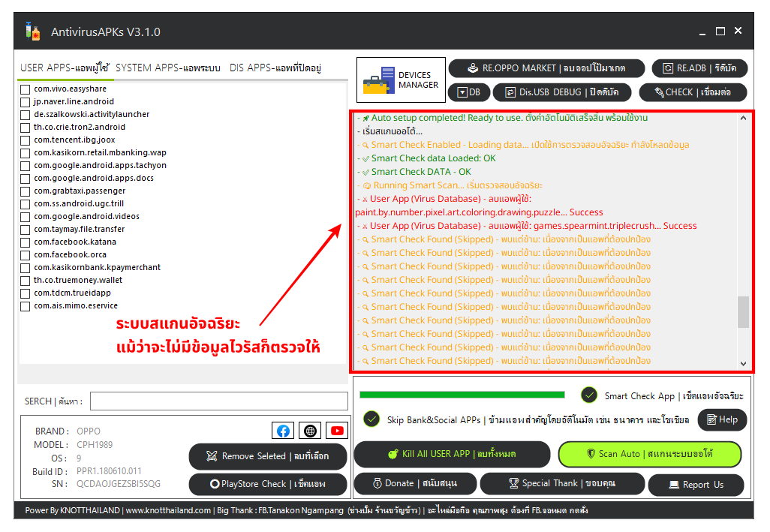This screenshot has height=532, width=770.
Task: Check com.tencent.ibg.joox checkbox
Action: coord(25,140)
